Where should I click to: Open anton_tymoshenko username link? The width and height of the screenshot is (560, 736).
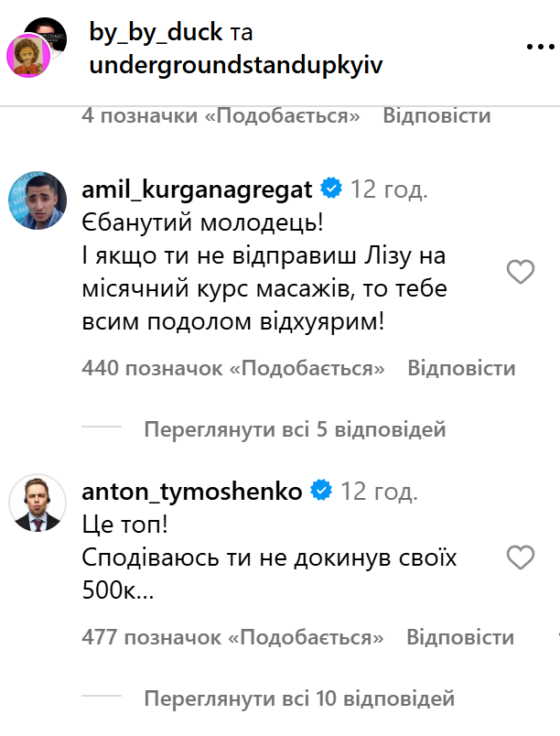pyautogui.click(x=192, y=492)
